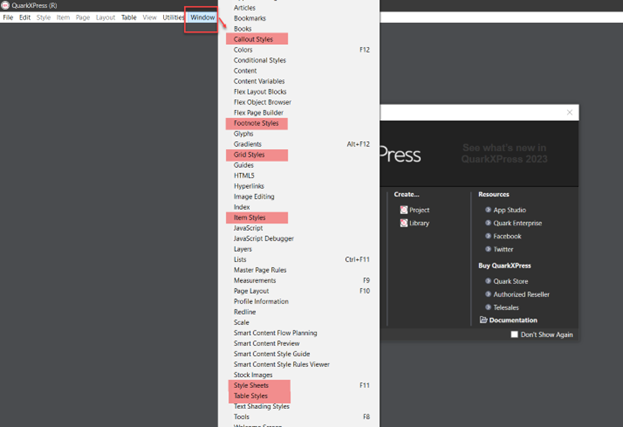This screenshot has width=623, height=427.
Task: Click the Window menu in menu bar
Action: 203,17
